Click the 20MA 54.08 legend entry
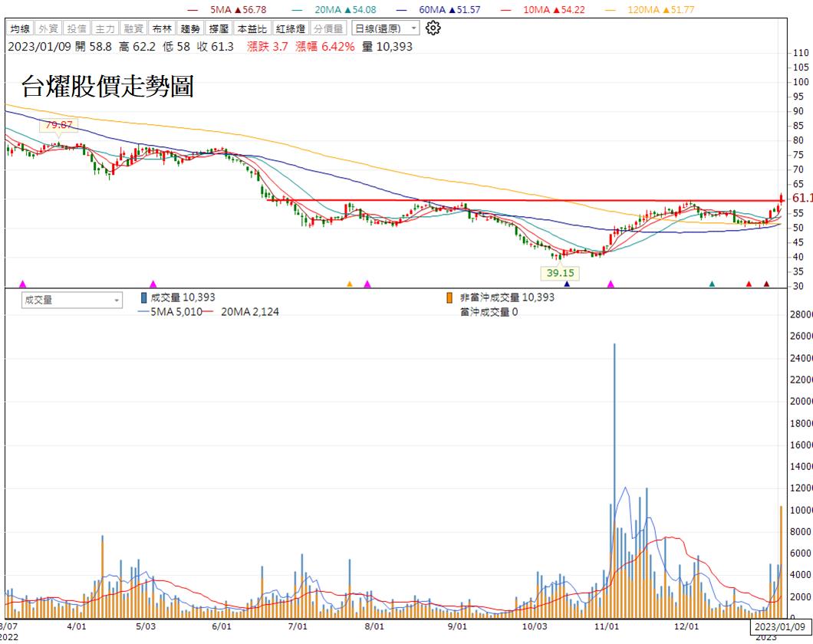Viewport: 813px width, 644px height. click(334, 9)
